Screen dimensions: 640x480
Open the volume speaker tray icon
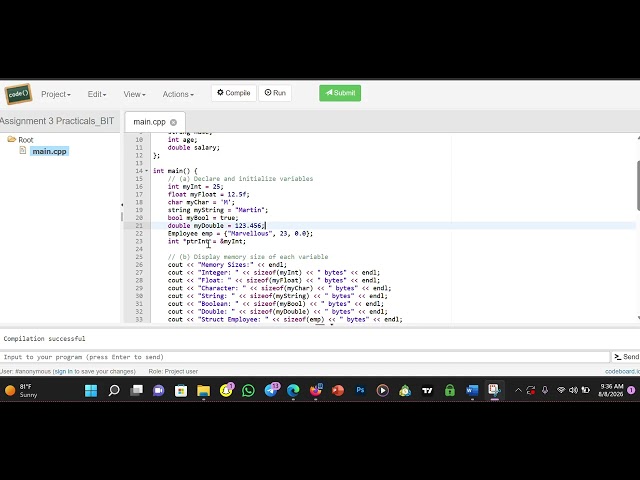pyautogui.click(x=573, y=391)
